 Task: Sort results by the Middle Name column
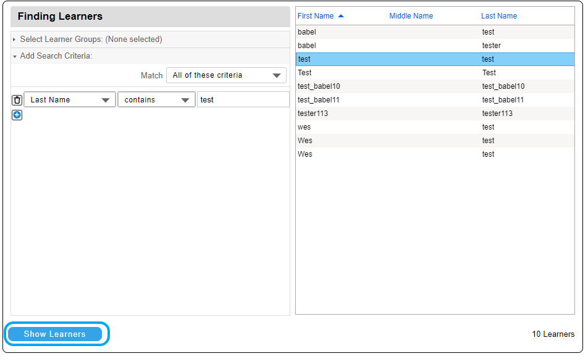coord(411,15)
